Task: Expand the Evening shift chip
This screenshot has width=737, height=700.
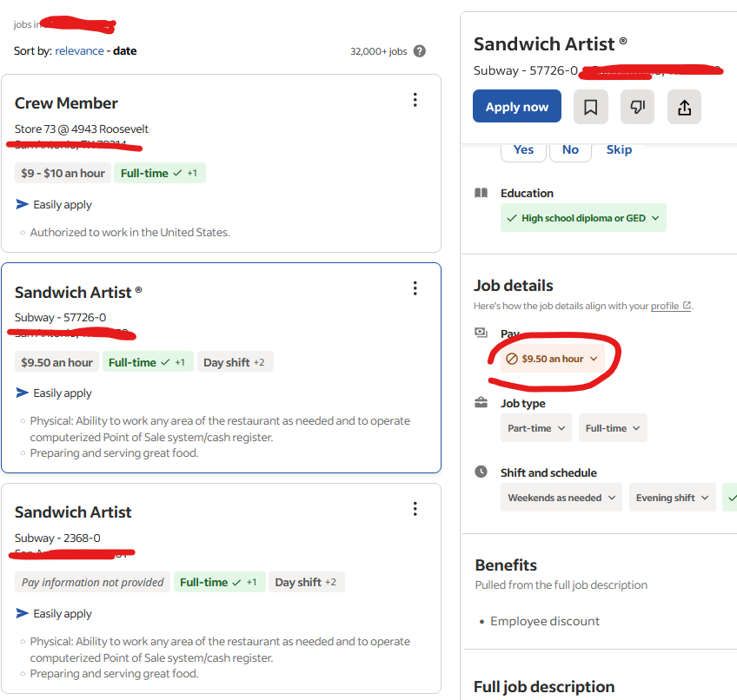Action: (x=672, y=498)
